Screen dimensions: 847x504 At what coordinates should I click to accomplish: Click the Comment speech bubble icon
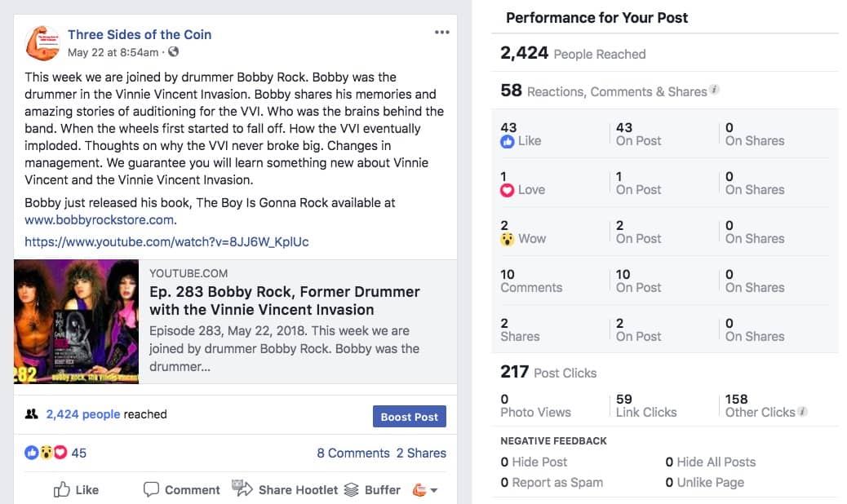[151, 489]
